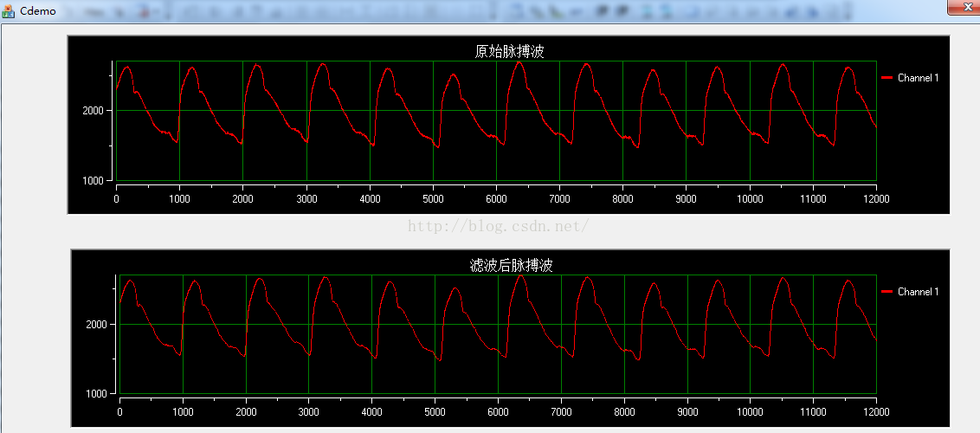Viewport: 980px width, 433px height.
Task: Click x-axis label 0 in 滤波后脉搏波 chart
Action: [x=119, y=411]
